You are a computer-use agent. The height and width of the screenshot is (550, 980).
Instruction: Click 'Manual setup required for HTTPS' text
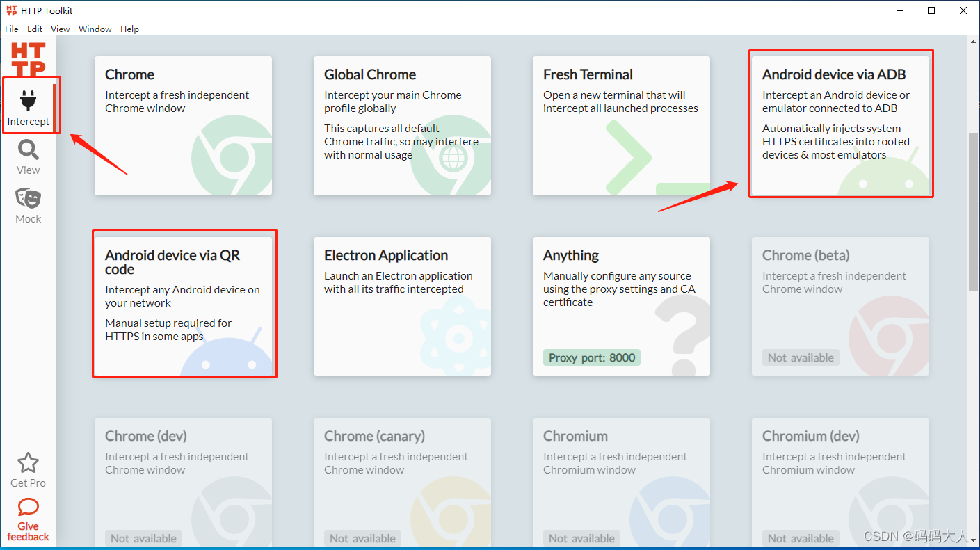168,330
